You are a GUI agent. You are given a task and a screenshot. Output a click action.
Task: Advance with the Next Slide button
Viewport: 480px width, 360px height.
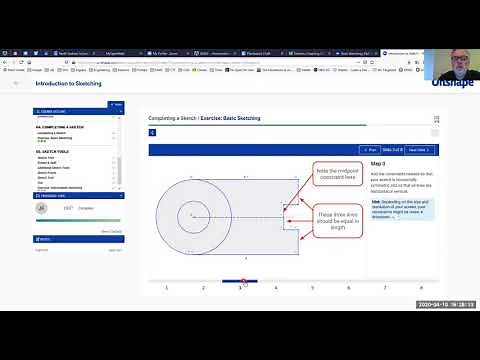[420, 150]
